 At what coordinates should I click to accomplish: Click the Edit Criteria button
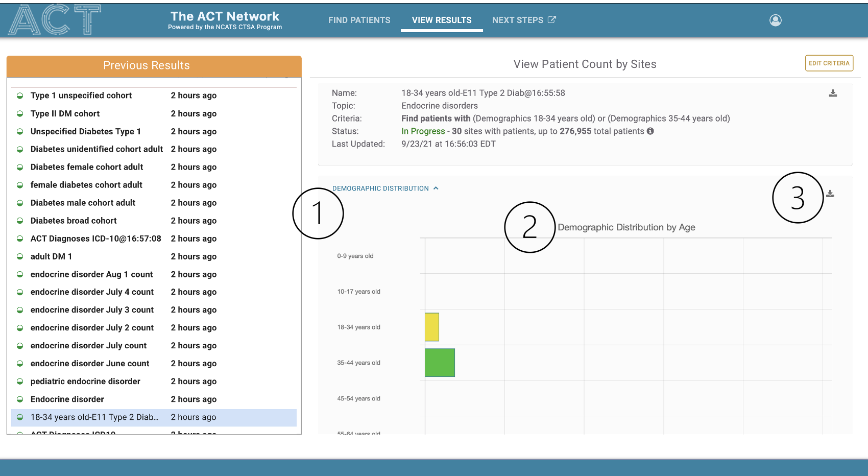coord(829,63)
